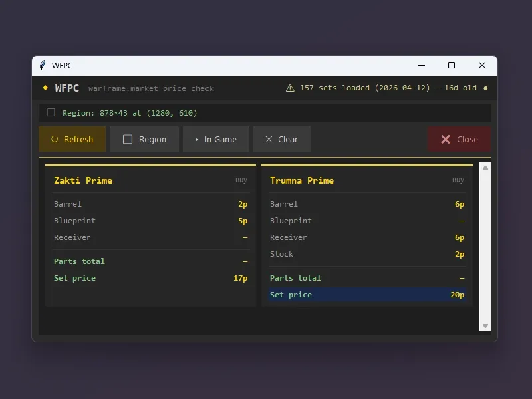Click the red Close button
This screenshot has width=532, height=399.
[x=459, y=139]
